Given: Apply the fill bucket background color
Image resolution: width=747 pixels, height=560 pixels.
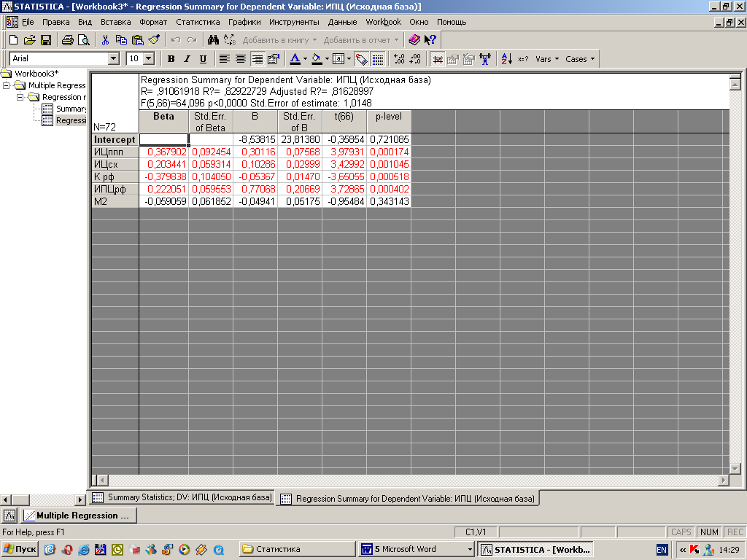Looking at the screenshot, I should tap(317, 59).
